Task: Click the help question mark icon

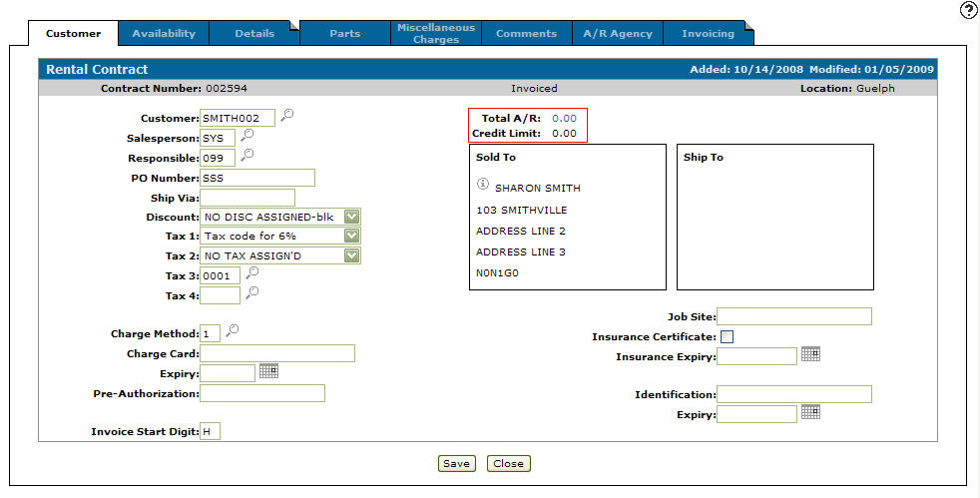Action: [968, 10]
